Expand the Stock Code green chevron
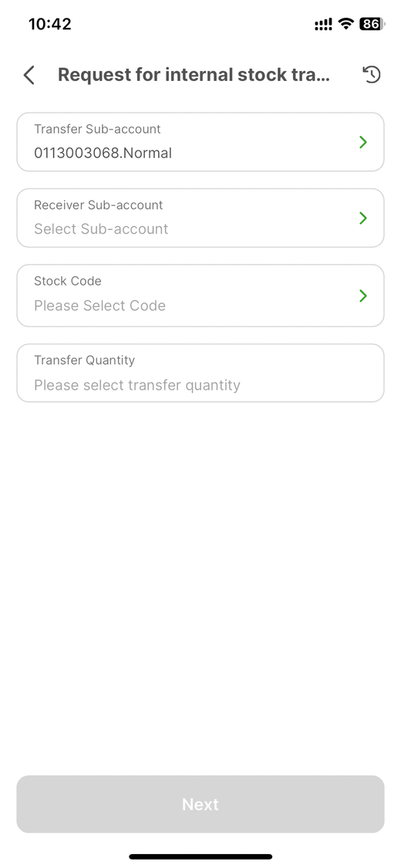Image resolution: width=401 pixels, height=868 pixels. (x=363, y=296)
